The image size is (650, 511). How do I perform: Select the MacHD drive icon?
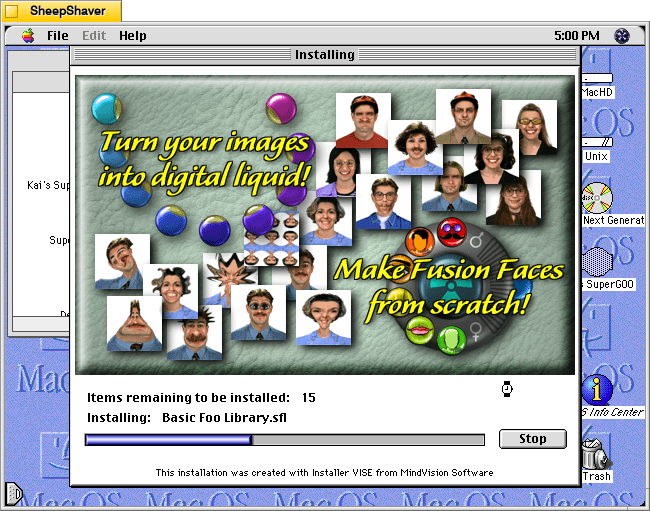(x=596, y=78)
